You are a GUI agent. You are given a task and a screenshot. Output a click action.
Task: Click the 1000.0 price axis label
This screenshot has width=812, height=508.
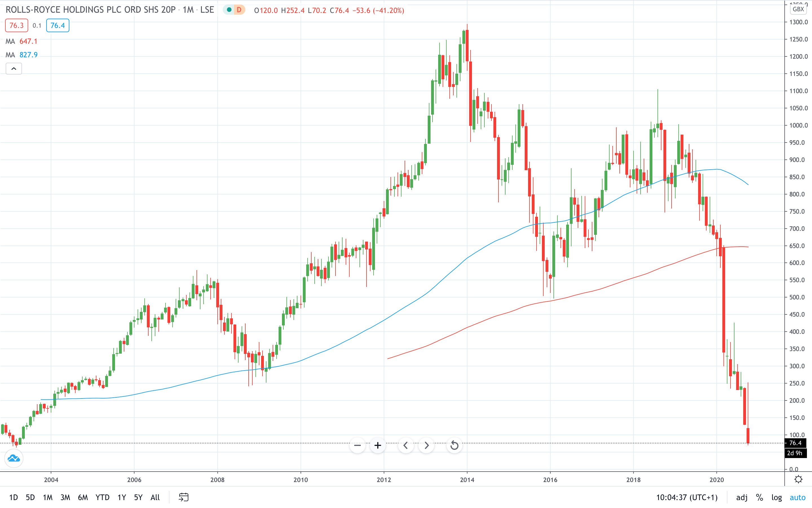798,125
